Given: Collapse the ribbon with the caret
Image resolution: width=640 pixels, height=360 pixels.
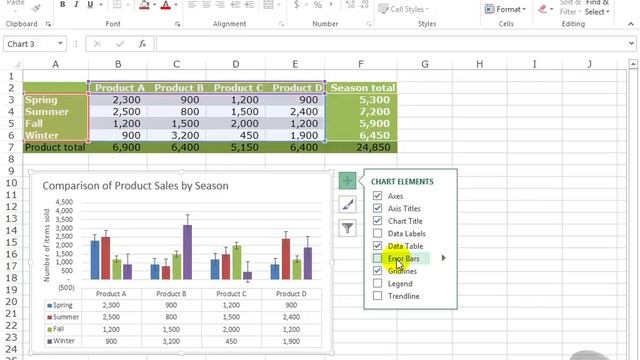Looking at the screenshot, I should [x=631, y=24].
